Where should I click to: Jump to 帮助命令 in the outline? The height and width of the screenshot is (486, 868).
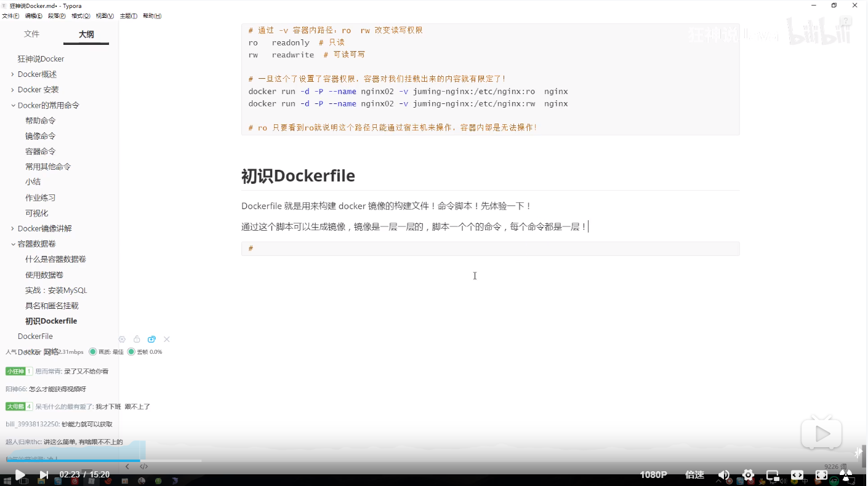41,121
